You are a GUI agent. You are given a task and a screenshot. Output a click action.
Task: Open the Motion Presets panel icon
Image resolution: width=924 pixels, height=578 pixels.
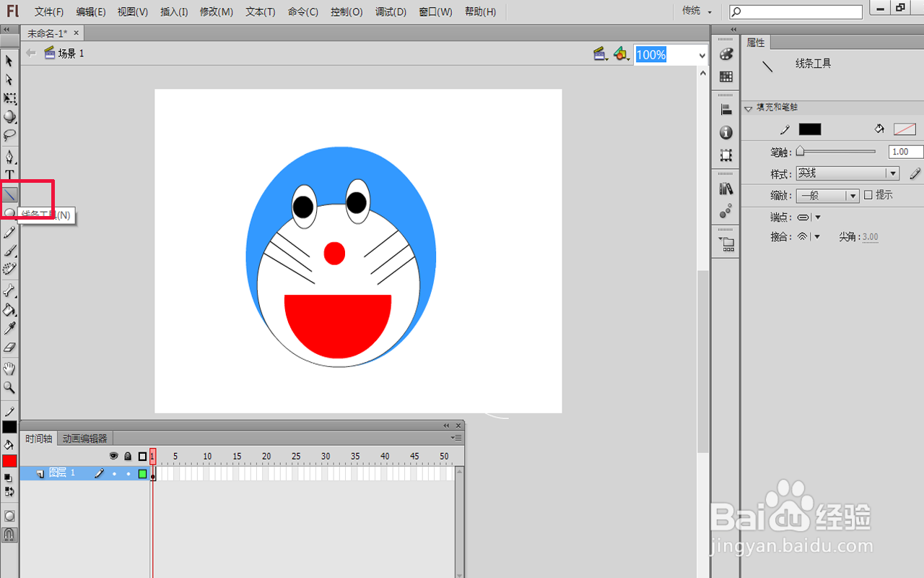point(726,211)
